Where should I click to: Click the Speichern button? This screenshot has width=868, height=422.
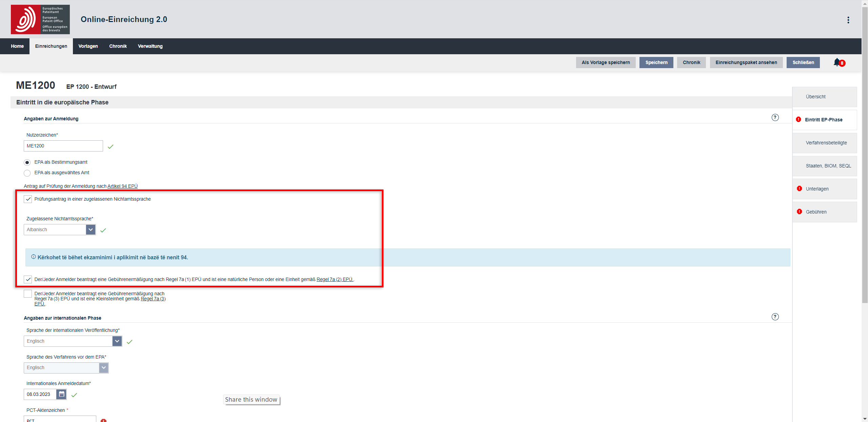pos(656,62)
